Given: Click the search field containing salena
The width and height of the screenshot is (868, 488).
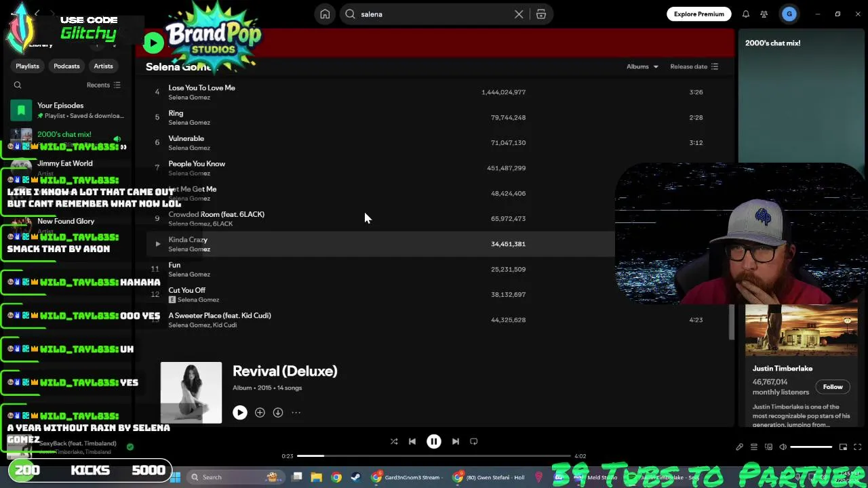Looking at the screenshot, I should click(x=434, y=14).
